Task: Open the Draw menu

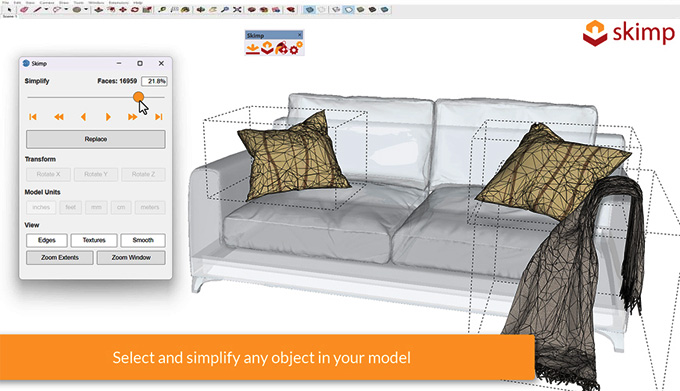Action: pyautogui.click(x=63, y=3)
